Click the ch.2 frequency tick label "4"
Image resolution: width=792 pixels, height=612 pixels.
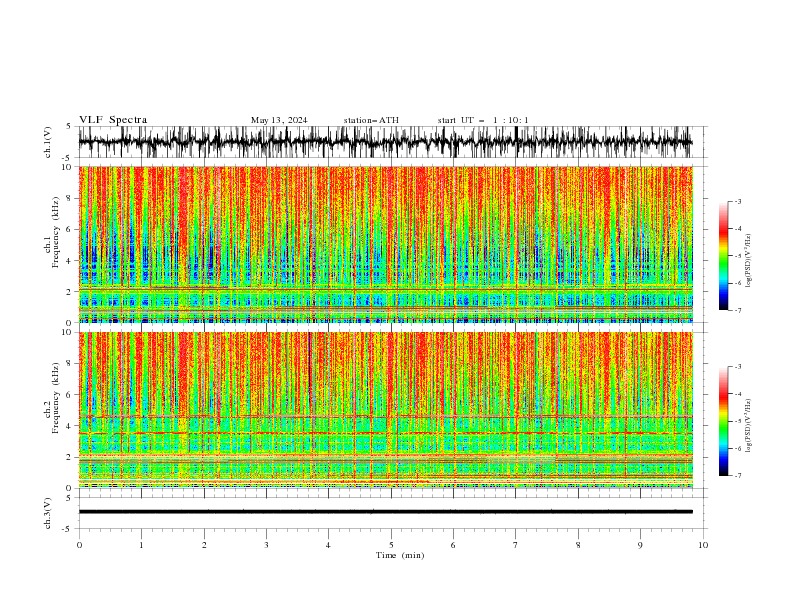(70, 426)
